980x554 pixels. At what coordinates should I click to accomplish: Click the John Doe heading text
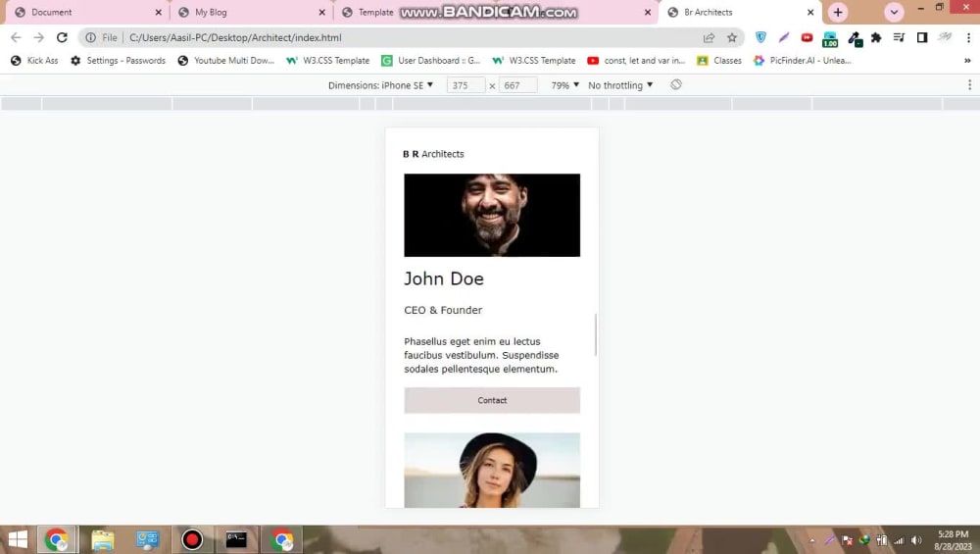tap(444, 278)
